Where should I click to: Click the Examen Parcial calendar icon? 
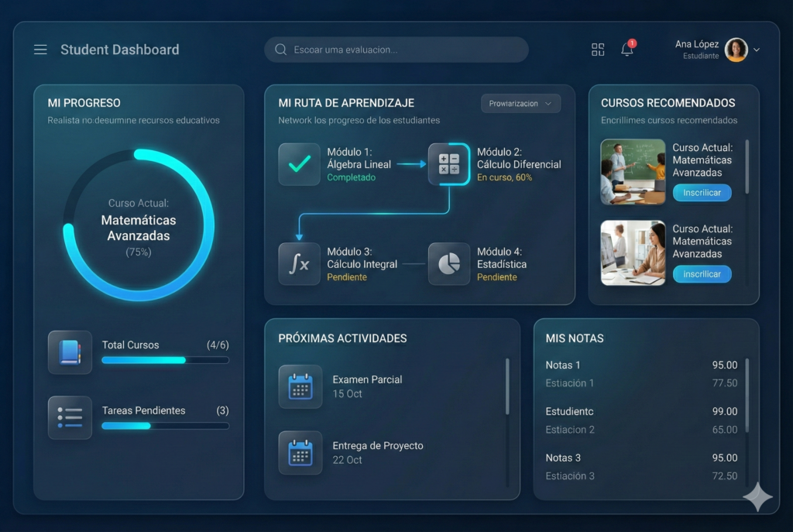(300, 386)
